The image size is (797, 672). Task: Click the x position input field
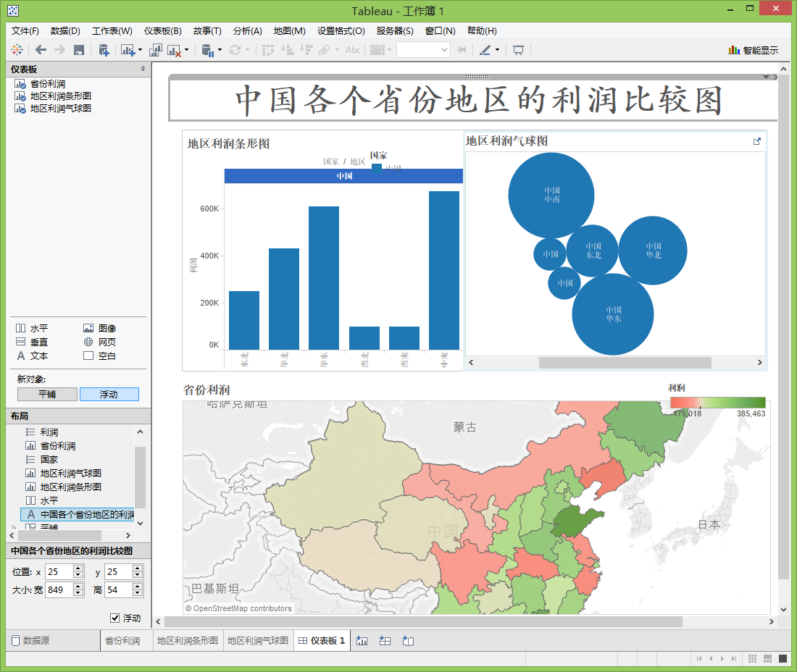tap(59, 572)
